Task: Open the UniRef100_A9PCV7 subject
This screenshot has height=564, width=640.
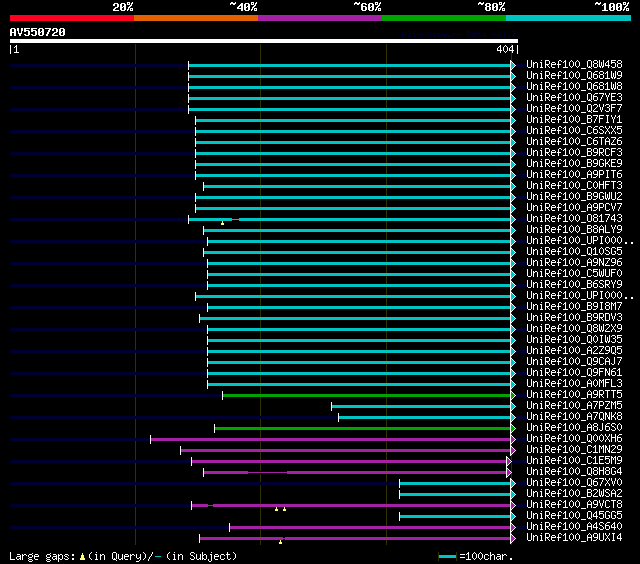Action: [574, 208]
